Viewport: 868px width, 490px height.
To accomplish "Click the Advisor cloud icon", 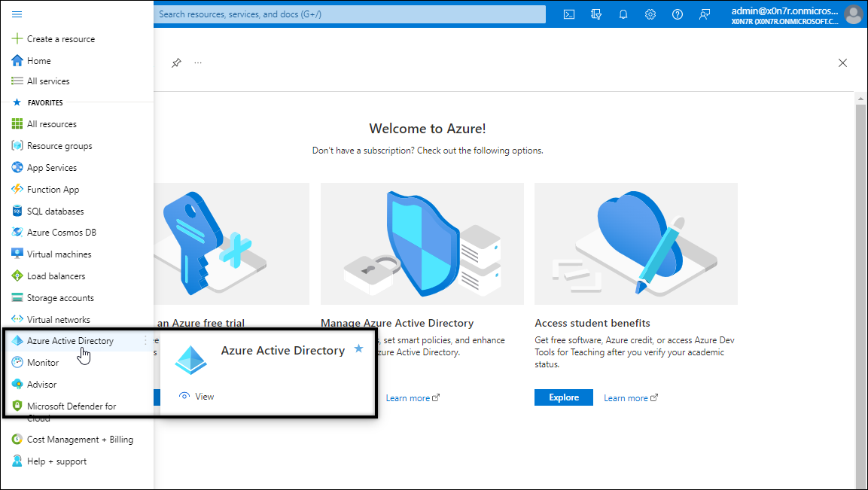I will pos(17,385).
